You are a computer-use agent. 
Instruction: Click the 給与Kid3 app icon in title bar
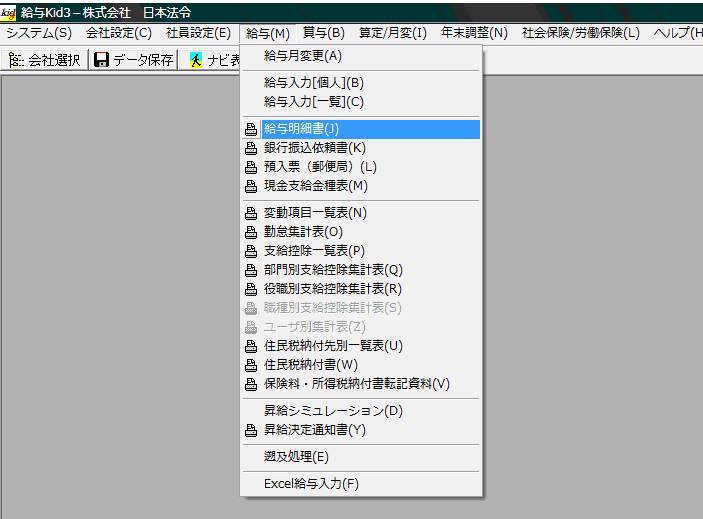tap(8, 13)
